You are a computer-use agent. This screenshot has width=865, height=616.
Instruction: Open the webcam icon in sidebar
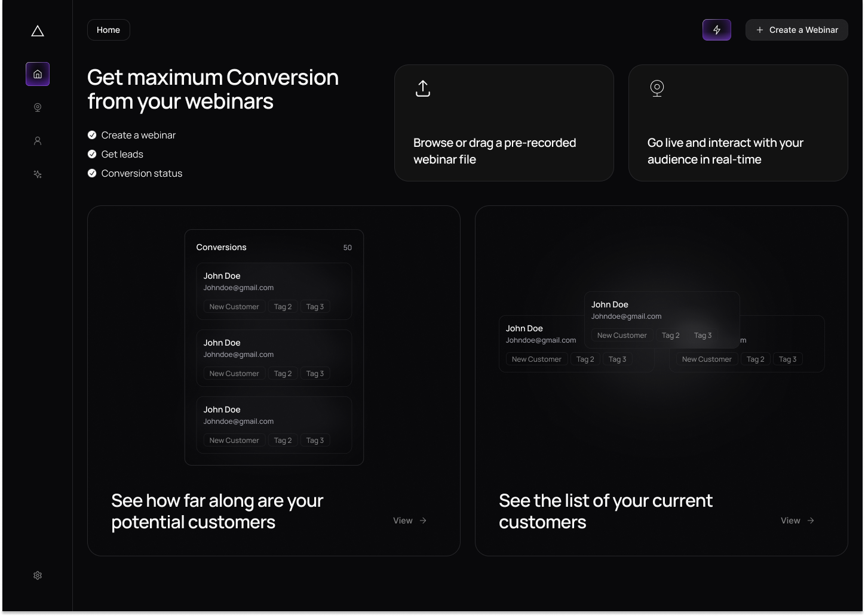[x=38, y=107]
